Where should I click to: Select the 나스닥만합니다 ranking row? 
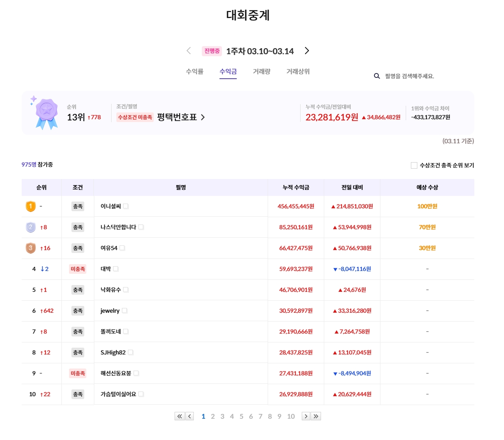(248, 227)
